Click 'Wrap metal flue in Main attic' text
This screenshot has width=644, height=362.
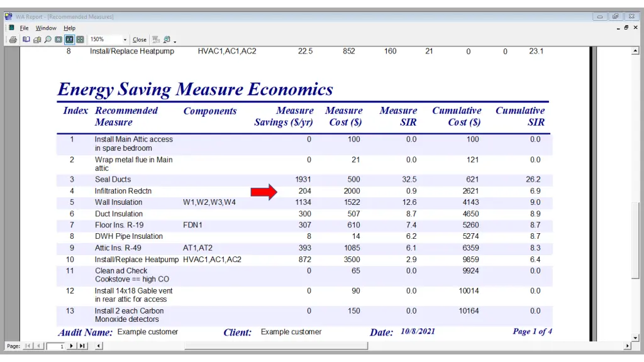pos(133,164)
